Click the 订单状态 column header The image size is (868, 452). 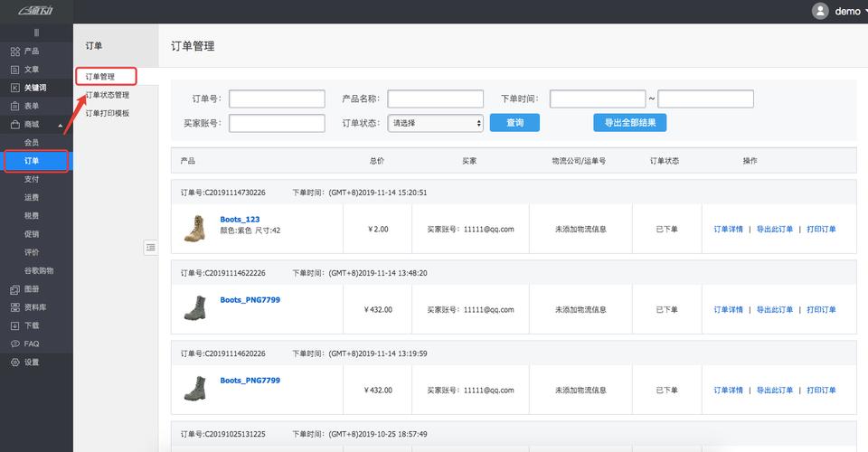pyautogui.click(x=665, y=161)
